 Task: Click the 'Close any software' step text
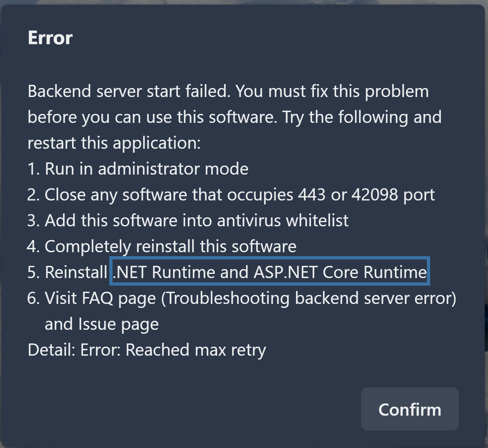pos(115,195)
